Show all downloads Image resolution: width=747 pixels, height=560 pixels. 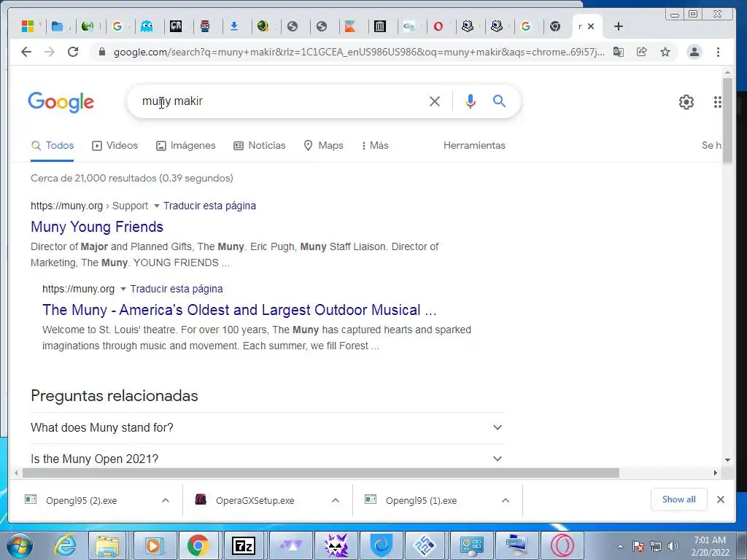coord(678,499)
